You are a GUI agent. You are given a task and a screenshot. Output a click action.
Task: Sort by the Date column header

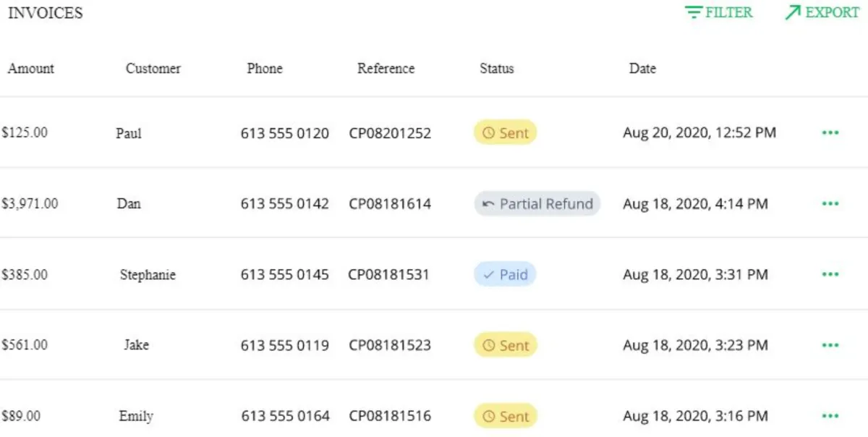[x=642, y=69]
